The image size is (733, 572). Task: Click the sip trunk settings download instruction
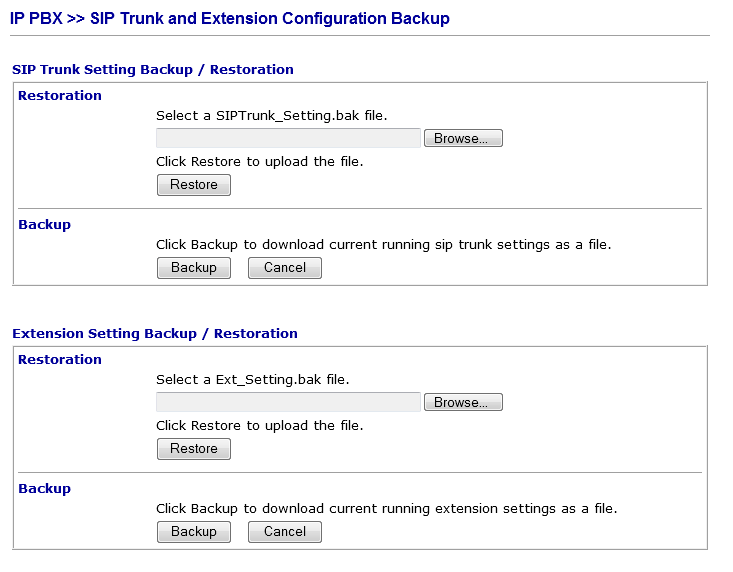pyautogui.click(x=383, y=244)
